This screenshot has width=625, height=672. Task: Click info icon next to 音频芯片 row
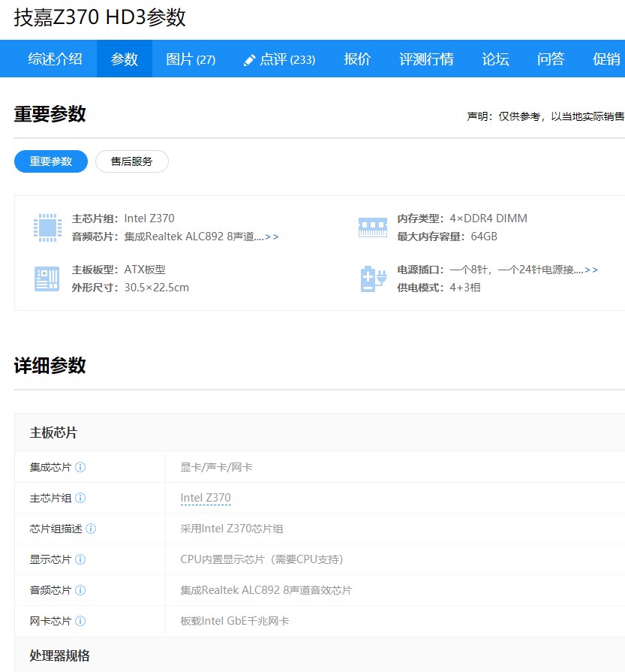[80, 591]
